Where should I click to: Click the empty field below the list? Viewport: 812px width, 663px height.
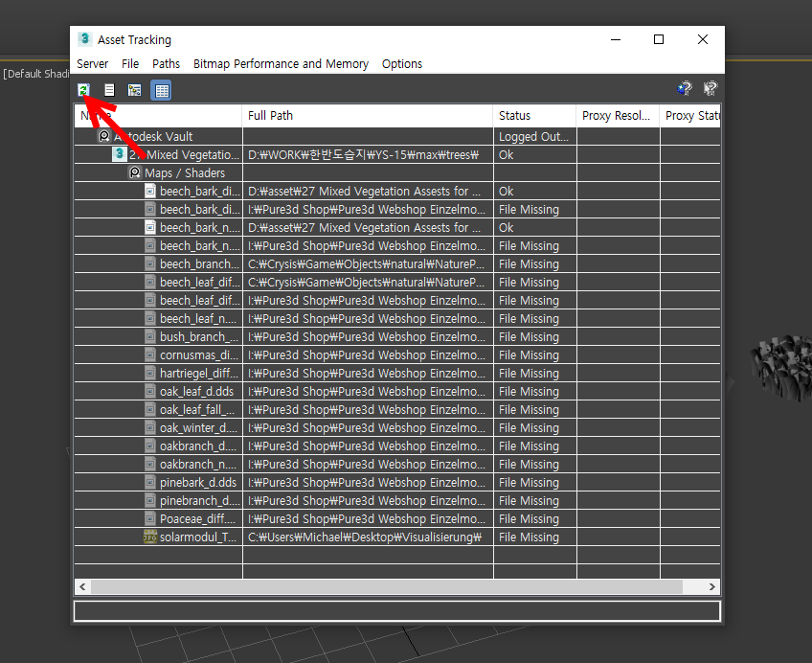[x=397, y=610]
